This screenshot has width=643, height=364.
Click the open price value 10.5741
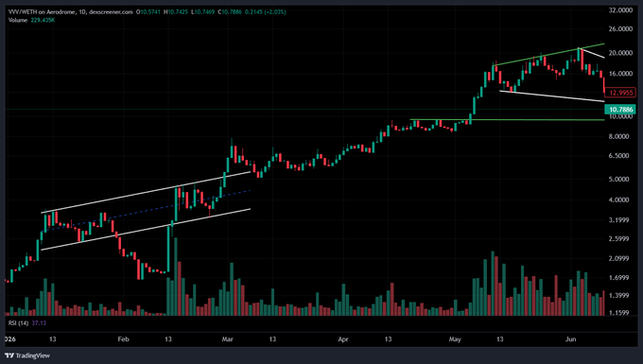(x=150, y=12)
